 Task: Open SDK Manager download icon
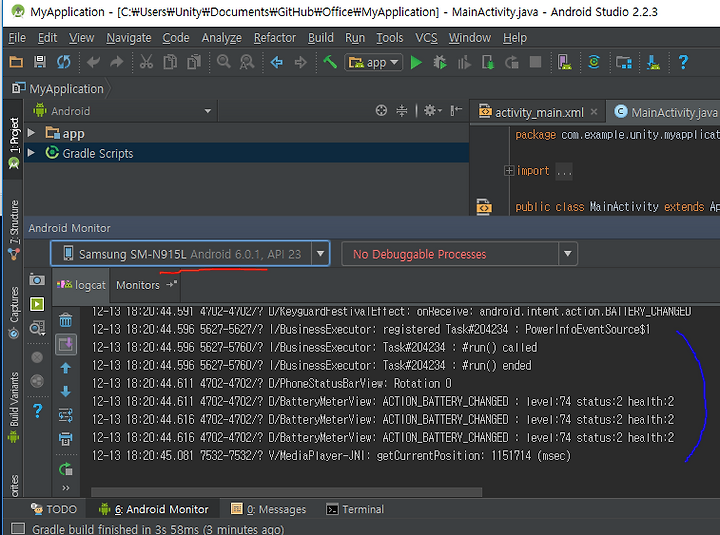[x=653, y=62]
